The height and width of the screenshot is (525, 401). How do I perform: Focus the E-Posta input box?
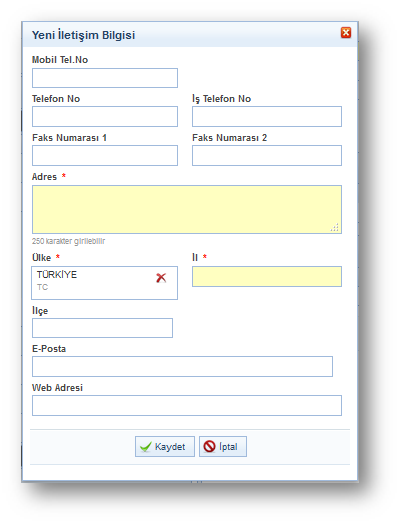tap(182, 366)
